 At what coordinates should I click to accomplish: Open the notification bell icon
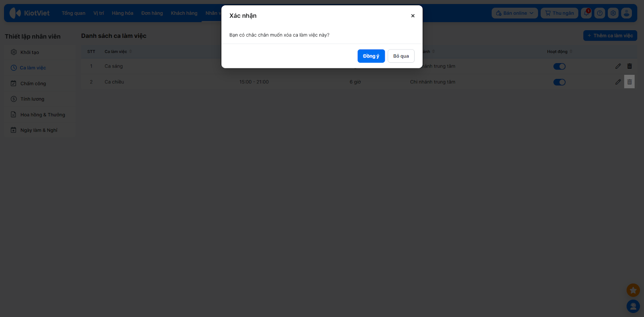click(586, 13)
